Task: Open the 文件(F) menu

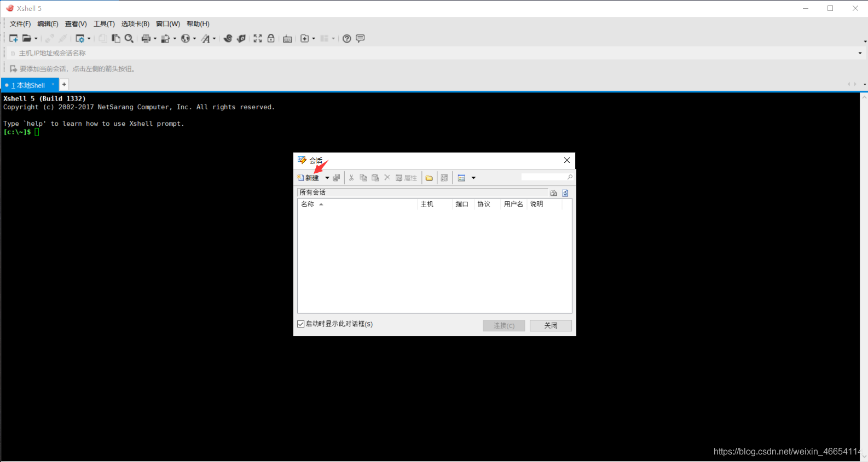Action: pos(20,24)
